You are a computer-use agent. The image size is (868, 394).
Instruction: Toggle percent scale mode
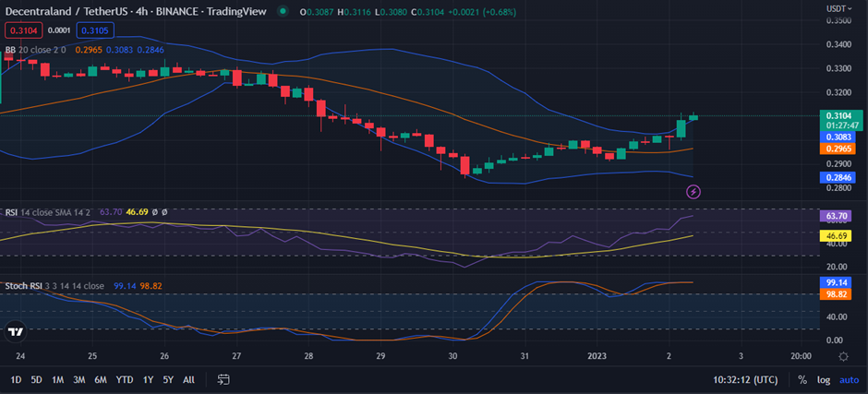click(802, 379)
